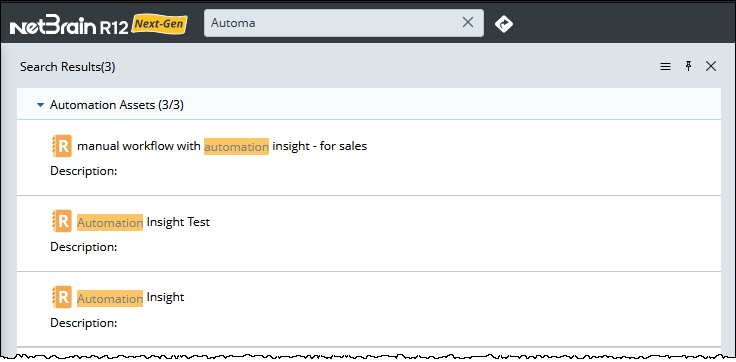Click Description label under manual workflow result

pos(84,171)
